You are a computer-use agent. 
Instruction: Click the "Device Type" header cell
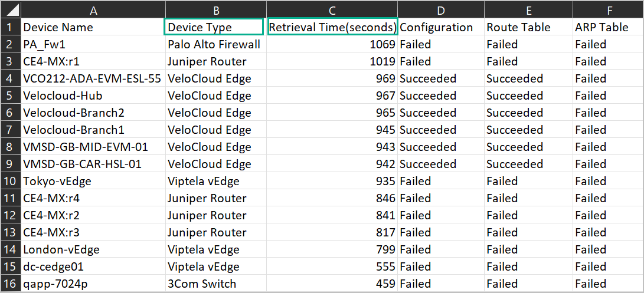[214, 27]
